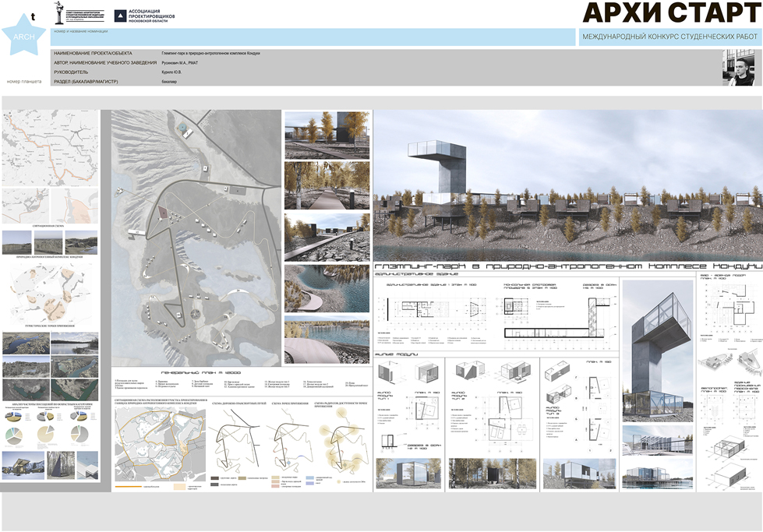
Task: Click the Международный конкурс студенческих работ banner
Action: [669, 37]
